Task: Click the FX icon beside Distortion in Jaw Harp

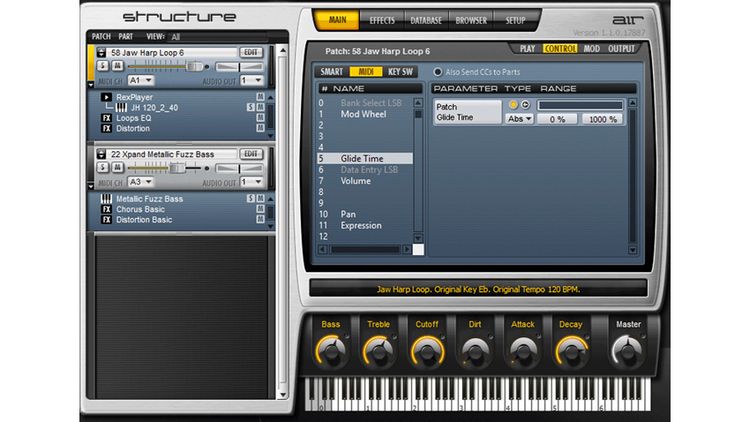Action: [106, 129]
